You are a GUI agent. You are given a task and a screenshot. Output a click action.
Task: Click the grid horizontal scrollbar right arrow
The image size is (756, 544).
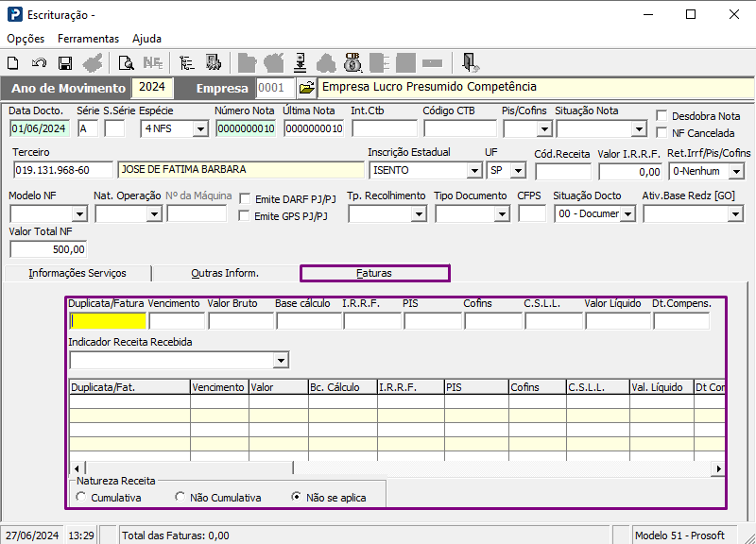pyautogui.click(x=717, y=468)
